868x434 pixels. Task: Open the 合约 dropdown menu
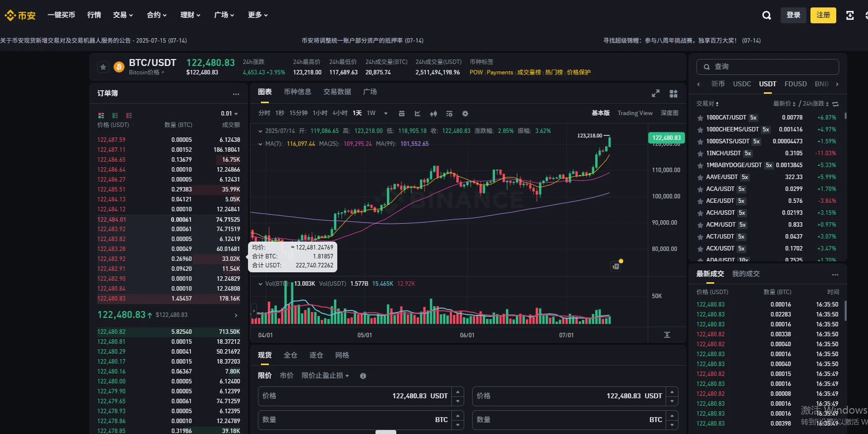pos(157,15)
